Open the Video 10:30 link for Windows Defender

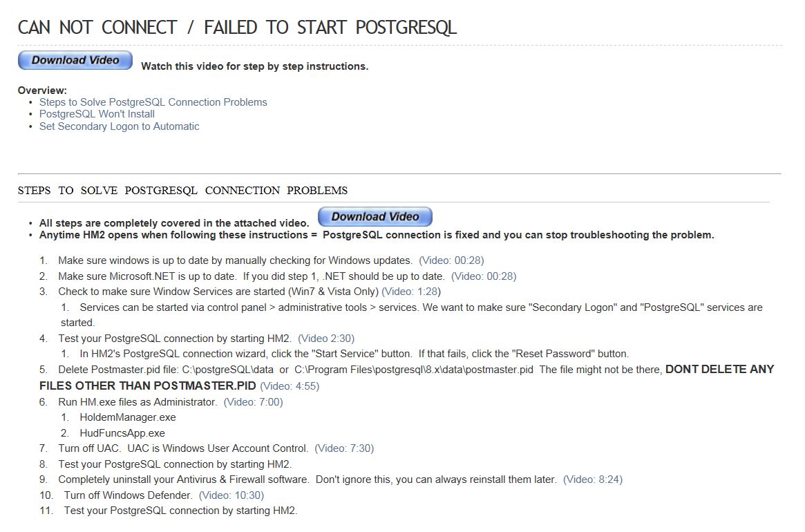point(231,495)
